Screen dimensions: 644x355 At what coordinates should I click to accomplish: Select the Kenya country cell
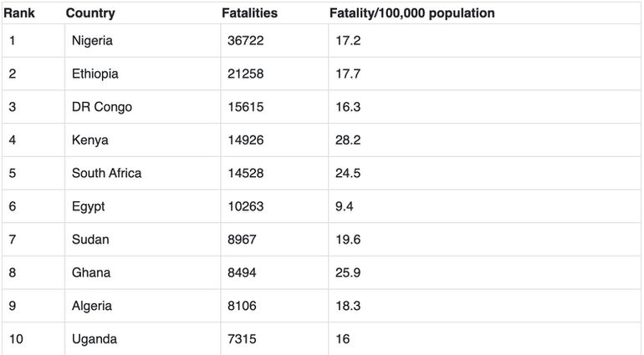89,140
